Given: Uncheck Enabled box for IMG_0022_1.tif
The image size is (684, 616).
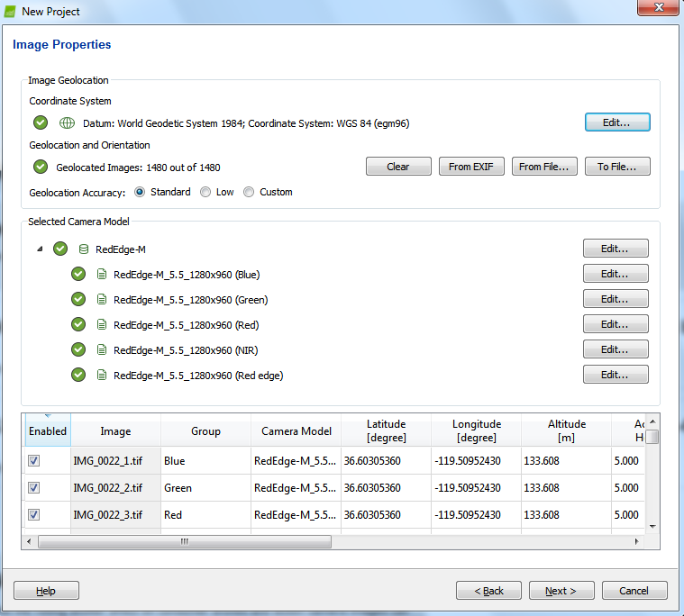Looking at the screenshot, I should 34,461.
